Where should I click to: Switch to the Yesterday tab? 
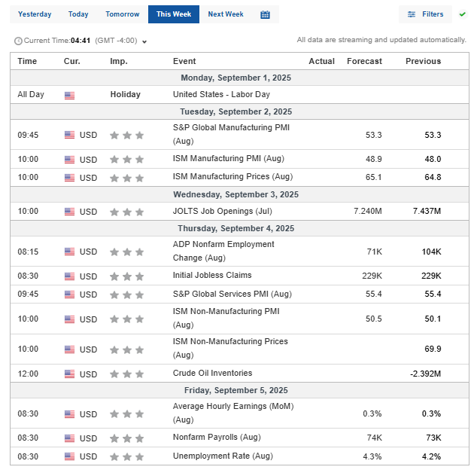[x=35, y=14]
